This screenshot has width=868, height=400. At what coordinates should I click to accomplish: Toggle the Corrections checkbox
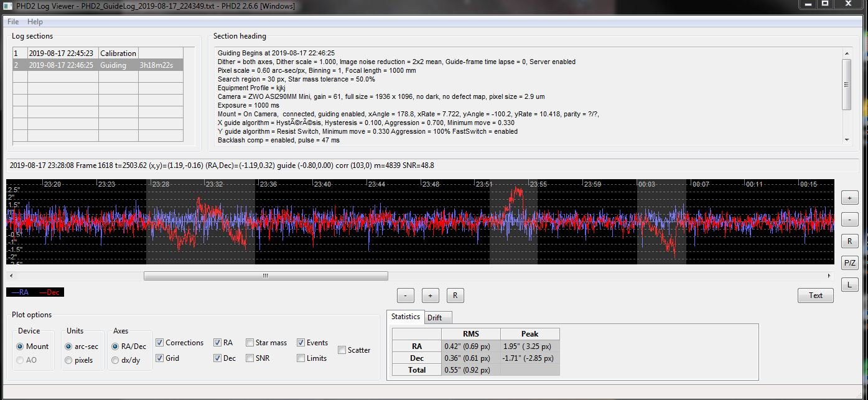pyautogui.click(x=159, y=343)
